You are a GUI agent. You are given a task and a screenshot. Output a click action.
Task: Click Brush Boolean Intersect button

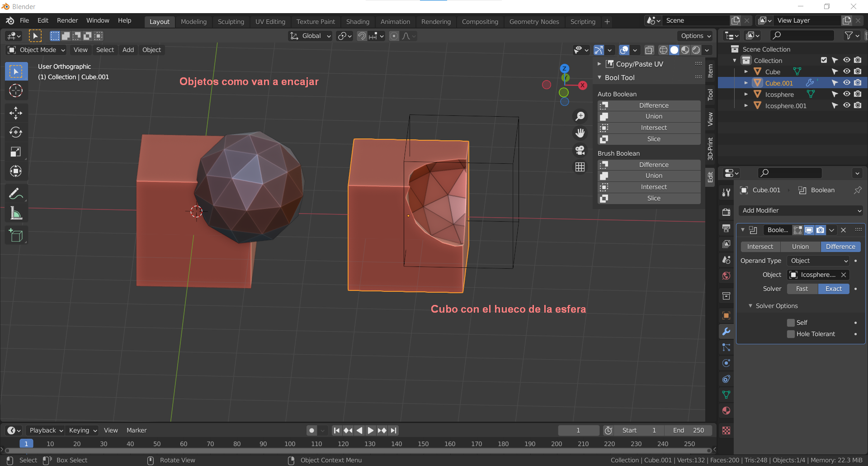click(x=649, y=187)
